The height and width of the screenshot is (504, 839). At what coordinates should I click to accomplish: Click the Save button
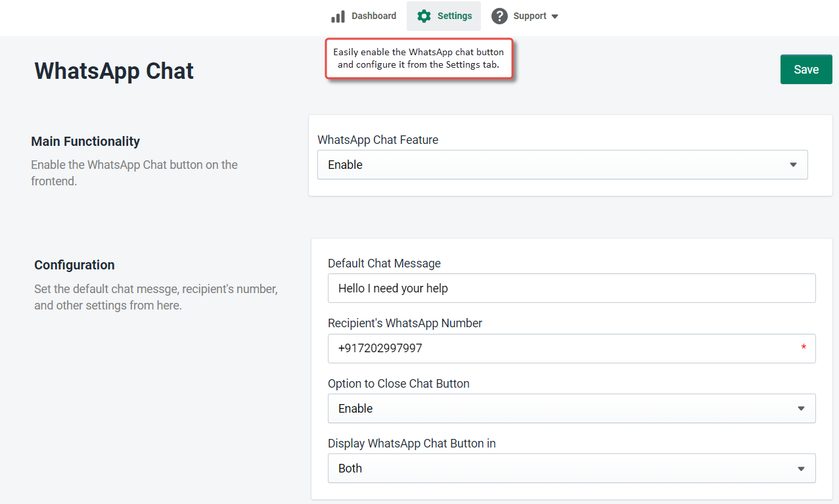806,70
